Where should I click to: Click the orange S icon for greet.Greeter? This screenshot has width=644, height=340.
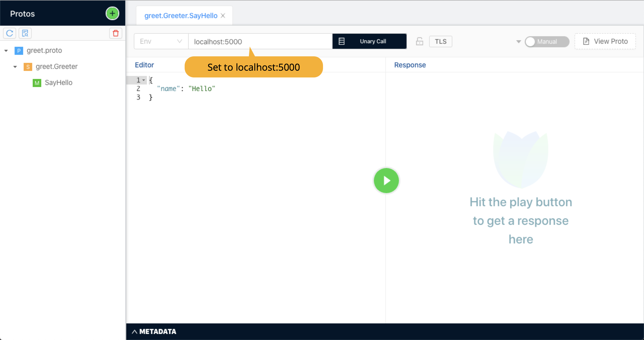tap(28, 67)
